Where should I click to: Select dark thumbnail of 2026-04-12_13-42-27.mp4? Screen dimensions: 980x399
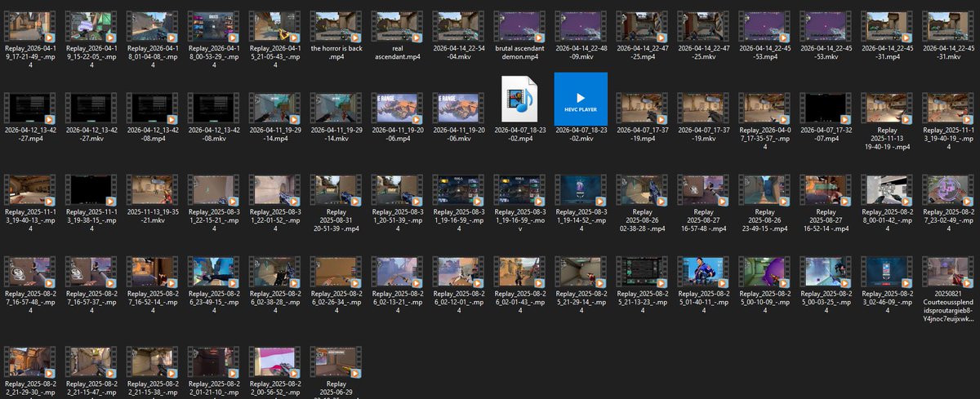(29, 109)
